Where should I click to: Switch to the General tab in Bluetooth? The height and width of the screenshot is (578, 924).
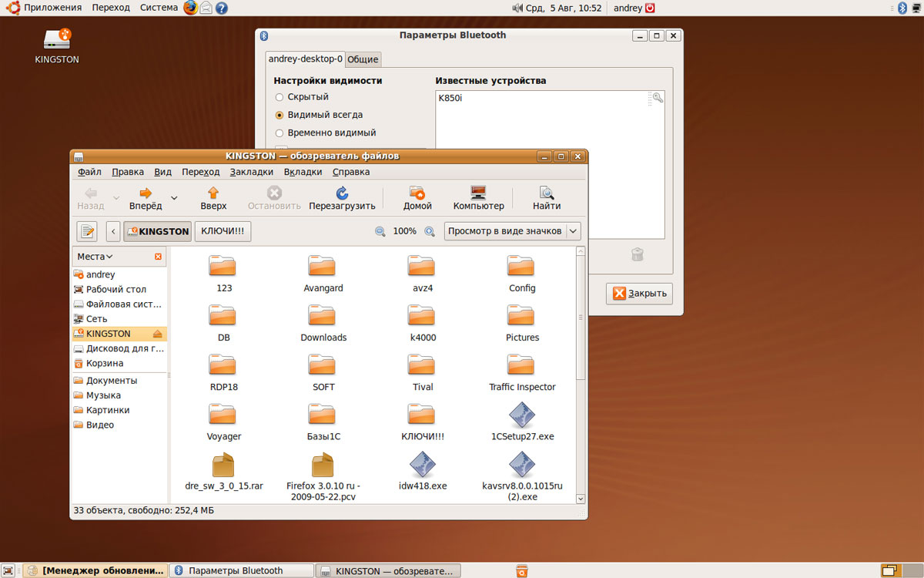[363, 59]
